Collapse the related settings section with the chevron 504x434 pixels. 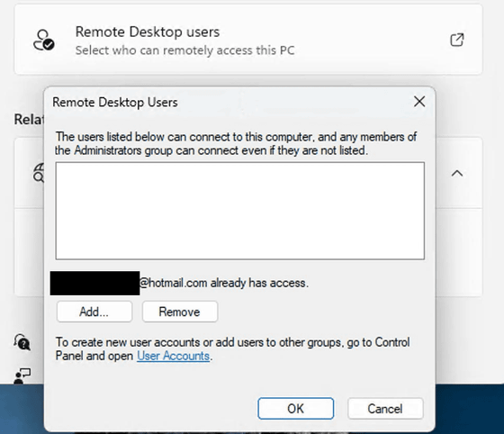[x=457, y=174]
